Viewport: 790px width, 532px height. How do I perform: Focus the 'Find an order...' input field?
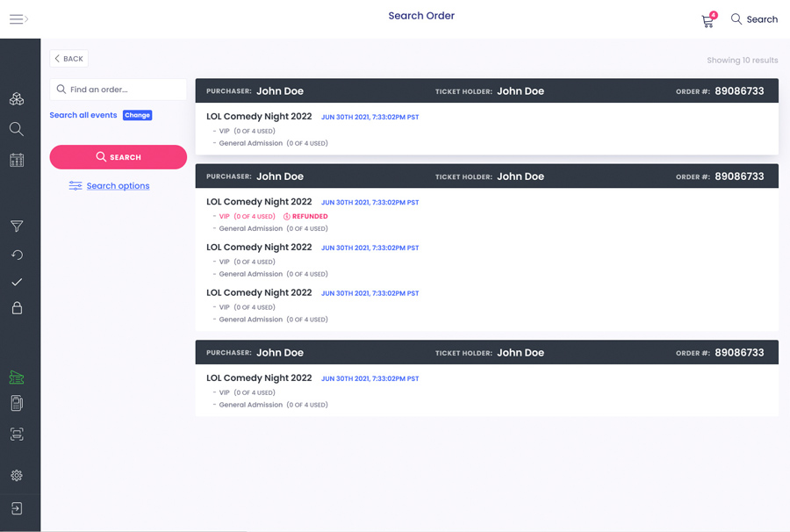tap(118, 90)
